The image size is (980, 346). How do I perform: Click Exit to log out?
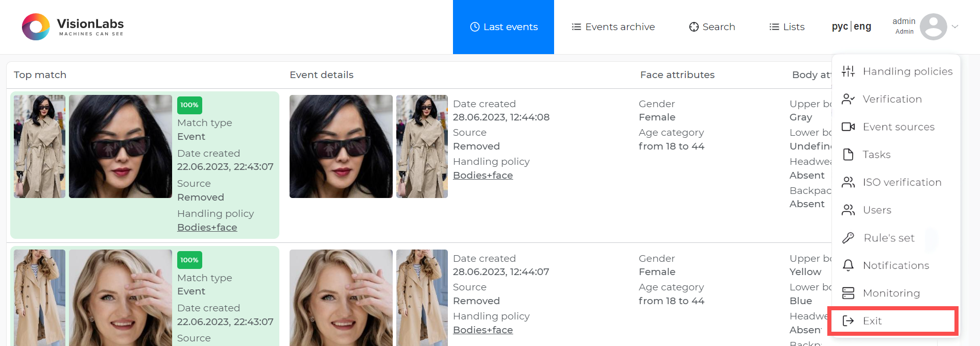point(893,320)
